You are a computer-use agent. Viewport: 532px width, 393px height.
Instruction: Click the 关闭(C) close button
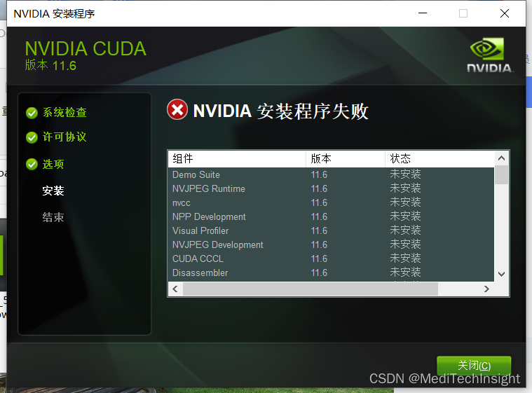click(x=474, y=366)
